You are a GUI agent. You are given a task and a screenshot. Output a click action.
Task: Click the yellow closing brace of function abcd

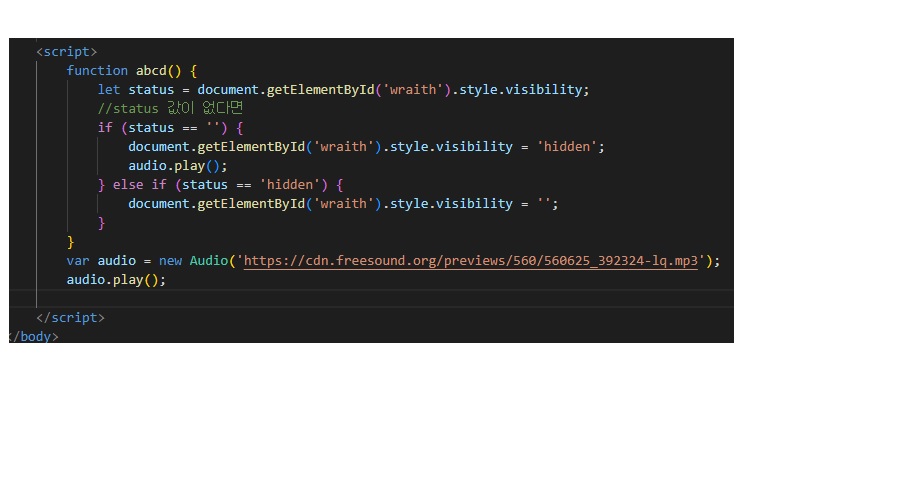pos(71,242)
